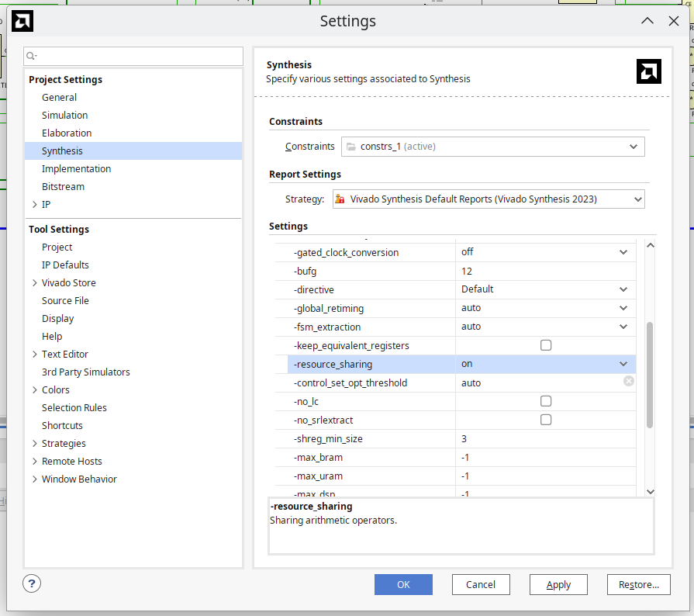Edit the -bufg value field
The height and width of the screenshot is (616, 694).
click(546, 271)
